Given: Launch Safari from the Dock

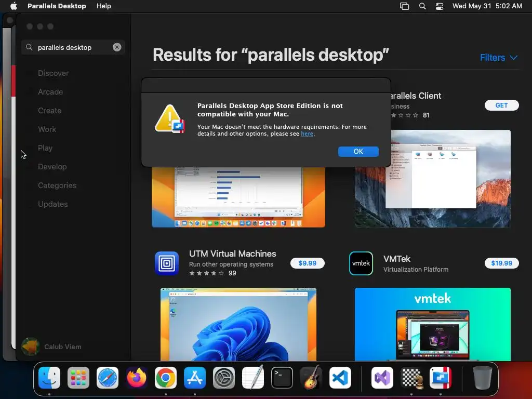Looking at the screenshot, I should click(x=108, y=378).
